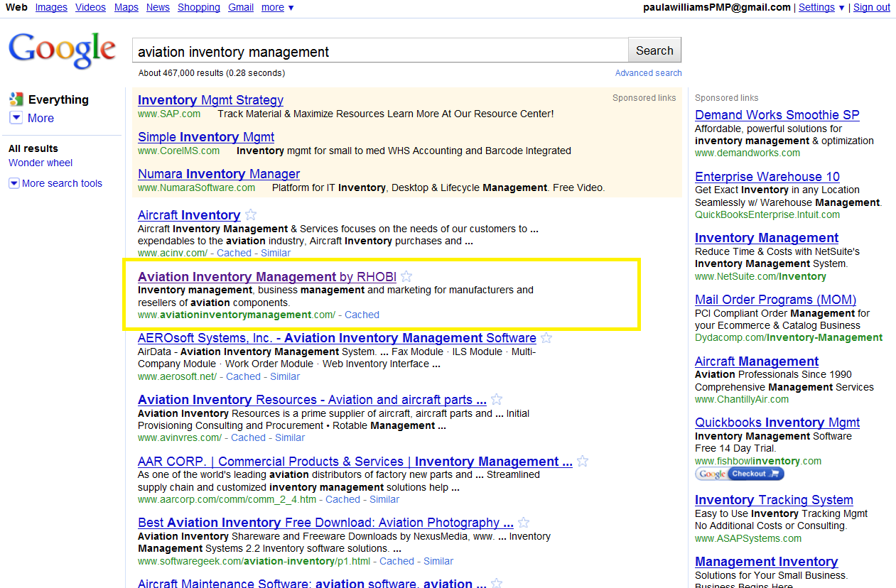Open Inventory Tracking System ad
This screenshot has height=588, width=896.
[x=774, y=500]
